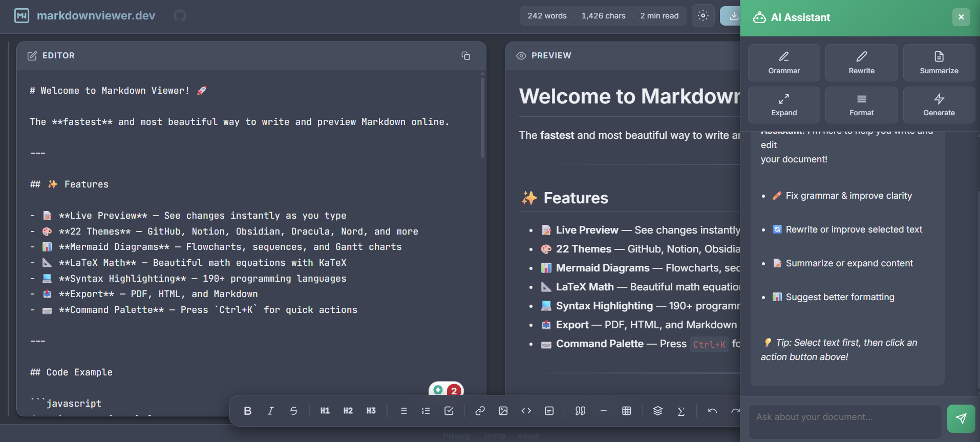Viewport: 980px width, 442px height.
Task: Undo the last edit
Action: click(x=712, y=411)
